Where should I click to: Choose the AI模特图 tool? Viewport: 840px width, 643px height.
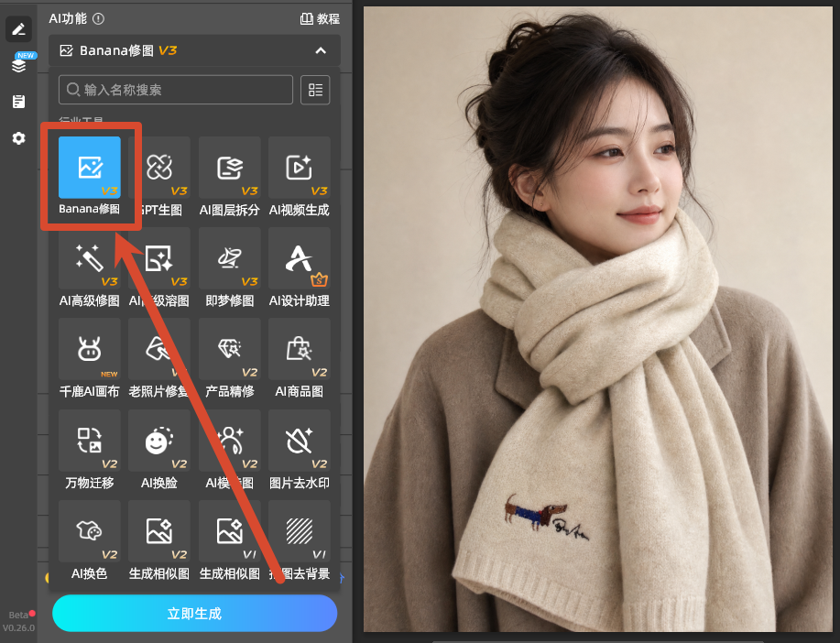[x=229, y=441]
